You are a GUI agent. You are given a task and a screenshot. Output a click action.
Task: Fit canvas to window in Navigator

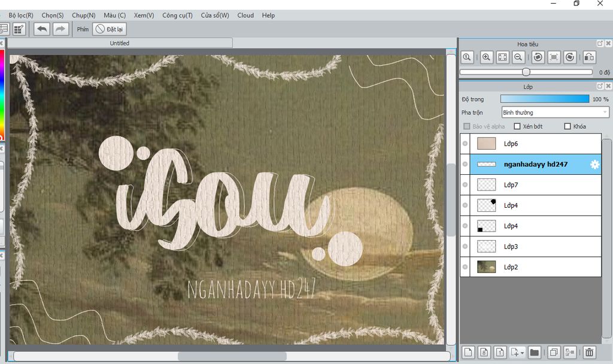(x=502, y=57)
